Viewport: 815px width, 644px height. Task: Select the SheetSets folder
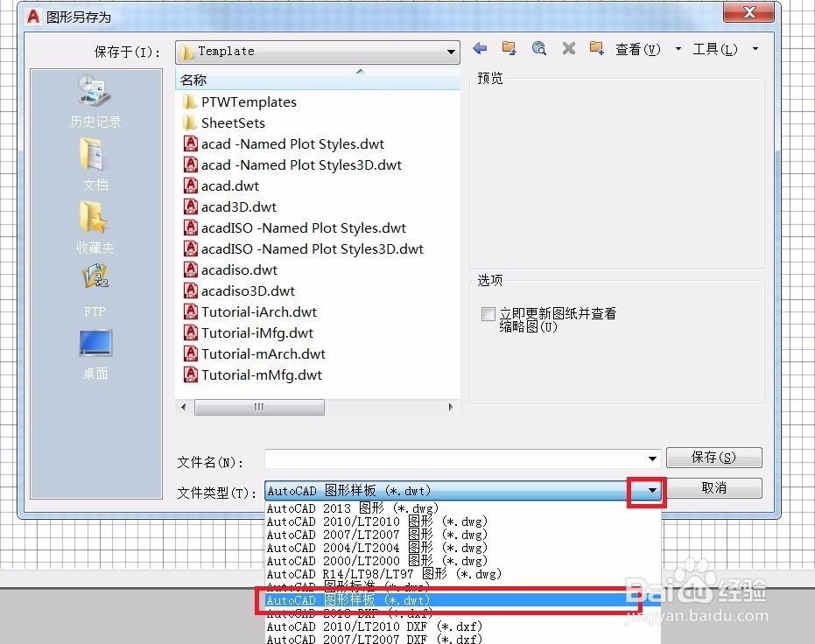(224, 123)
